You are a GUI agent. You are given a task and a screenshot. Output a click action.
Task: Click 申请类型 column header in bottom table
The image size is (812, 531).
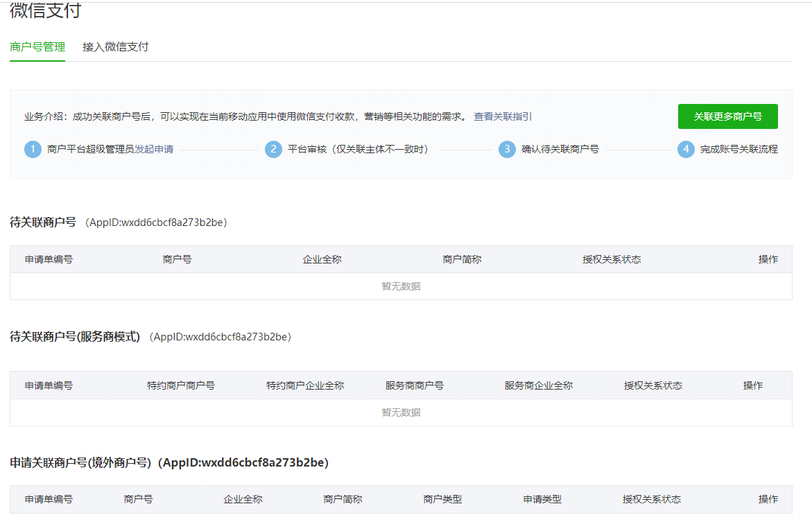coord(542,499)
